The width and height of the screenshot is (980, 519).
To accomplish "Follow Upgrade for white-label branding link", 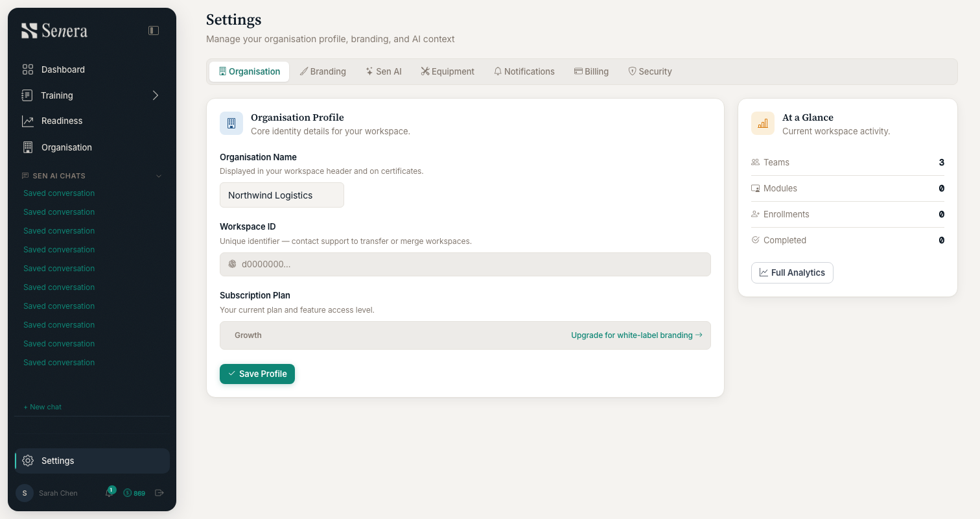I will [636, 335].
